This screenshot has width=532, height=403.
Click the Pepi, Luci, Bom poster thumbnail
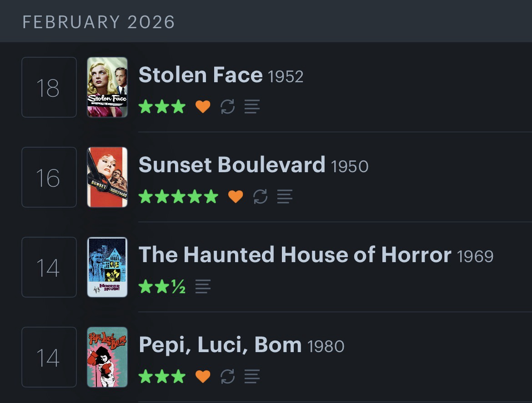coord(107,357)
